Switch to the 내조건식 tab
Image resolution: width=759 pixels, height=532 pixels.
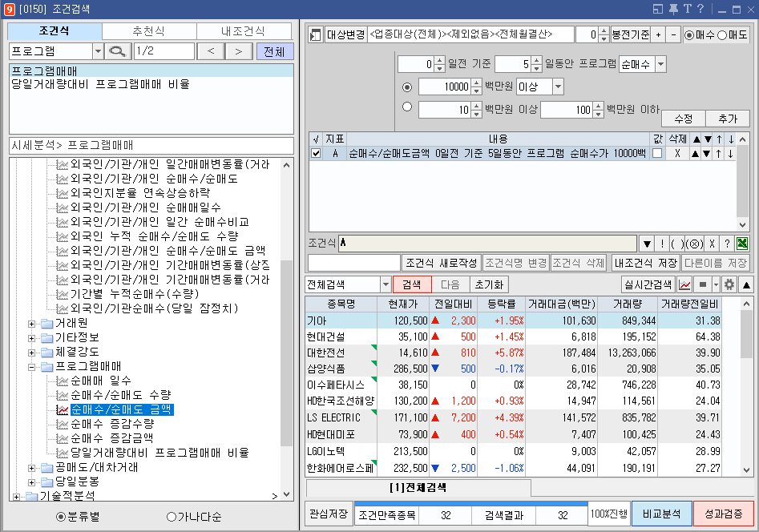(244, 31)
